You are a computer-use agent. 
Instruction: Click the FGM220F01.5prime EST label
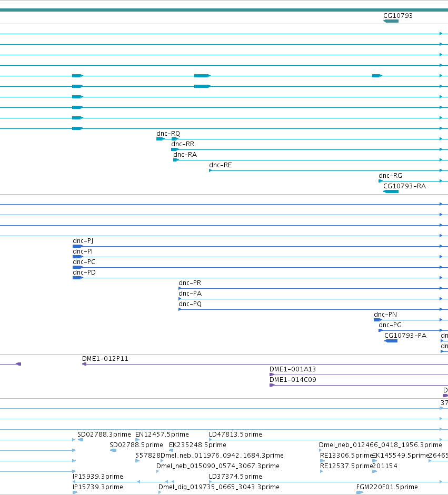tap(387, 487)
